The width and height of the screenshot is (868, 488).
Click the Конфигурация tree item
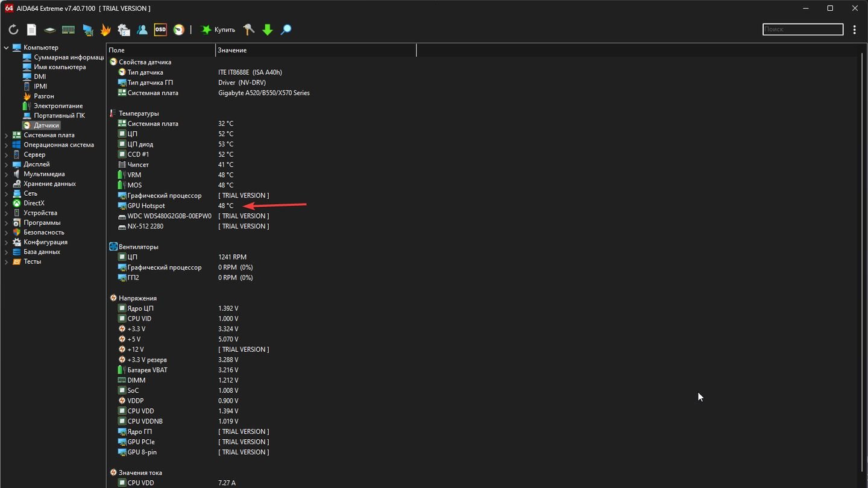click(40, 242)
